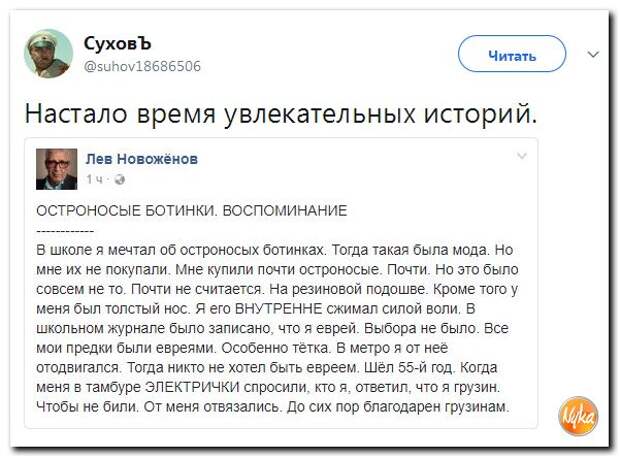Expand the tweet options chevron beside Читать
Screen dimensions: 620x458
click(593, 54)
